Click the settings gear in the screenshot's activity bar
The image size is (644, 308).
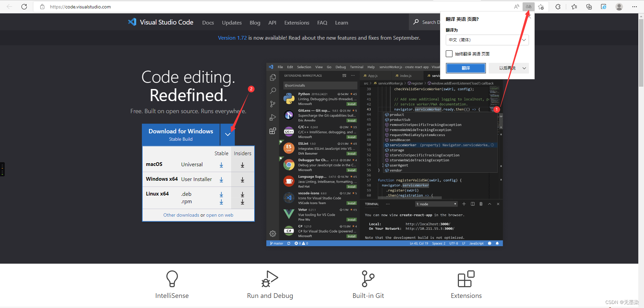tap(273, 233)
